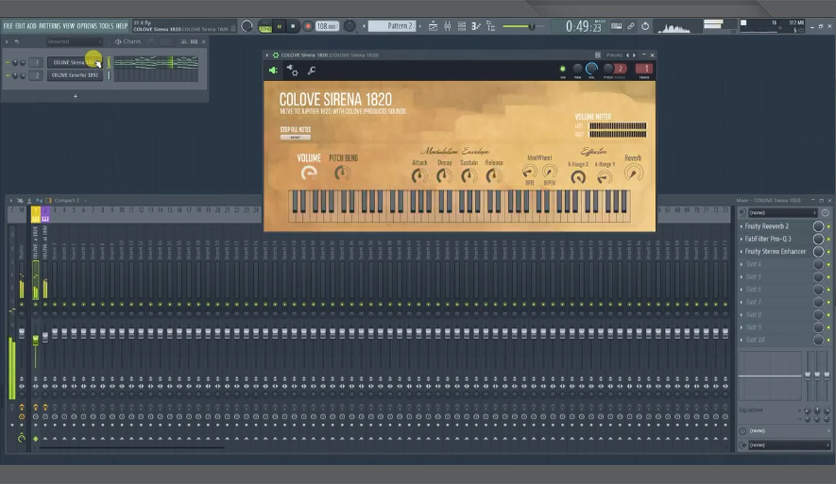Pause playback in transport panel
Viewport: 836px width, 484px height.
279,27
